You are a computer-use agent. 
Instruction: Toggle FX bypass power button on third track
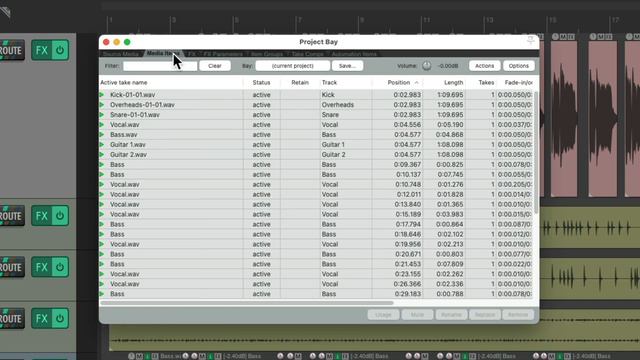60,267
